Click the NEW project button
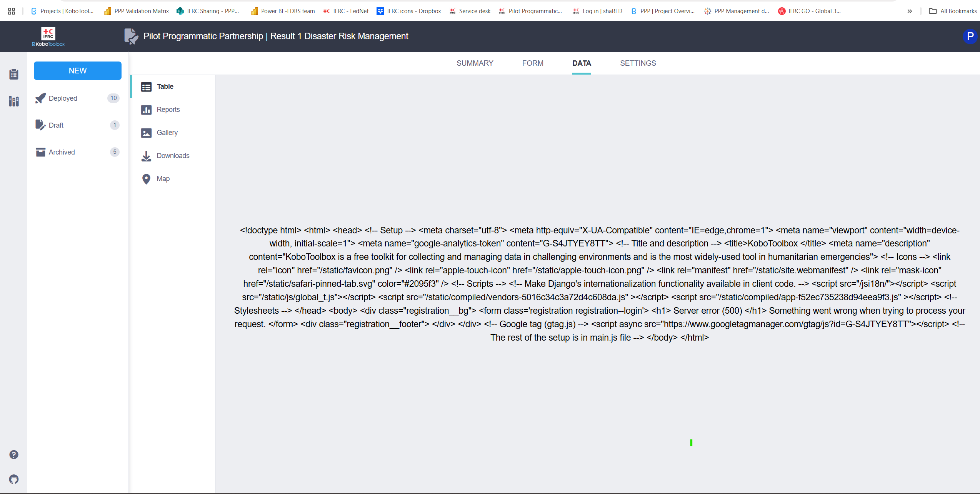The height and width of the screenshot is (494, 980). [78, 71]
